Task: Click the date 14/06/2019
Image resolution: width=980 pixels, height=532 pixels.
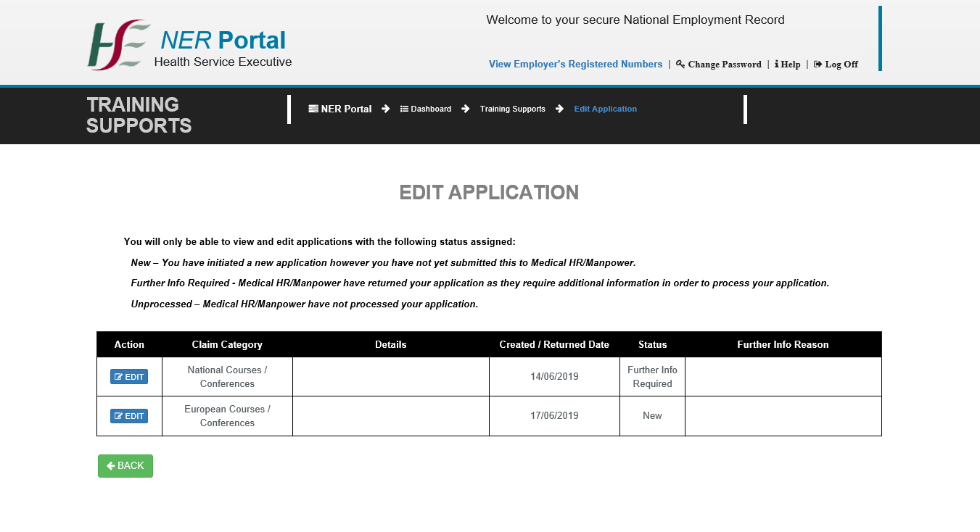Action: 554,377
